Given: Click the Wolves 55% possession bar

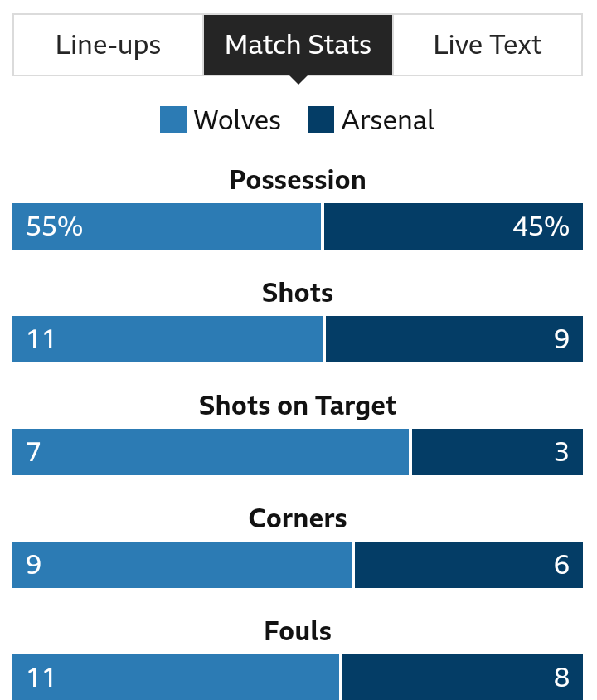Looking at the screenshot, I should 167,226.
